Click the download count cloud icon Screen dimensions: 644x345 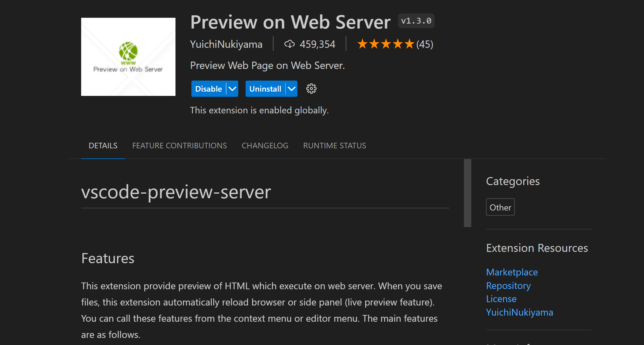coord(289,44)
